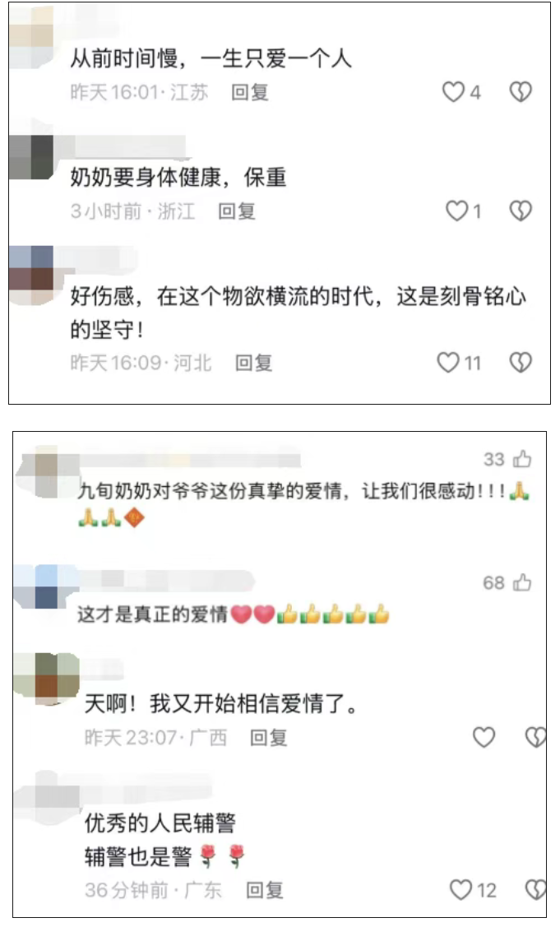The height and width of the screenshot is (927, 560).
Task: Like the "好伤感" comment with 11 likes
Action: coord(448,363)
